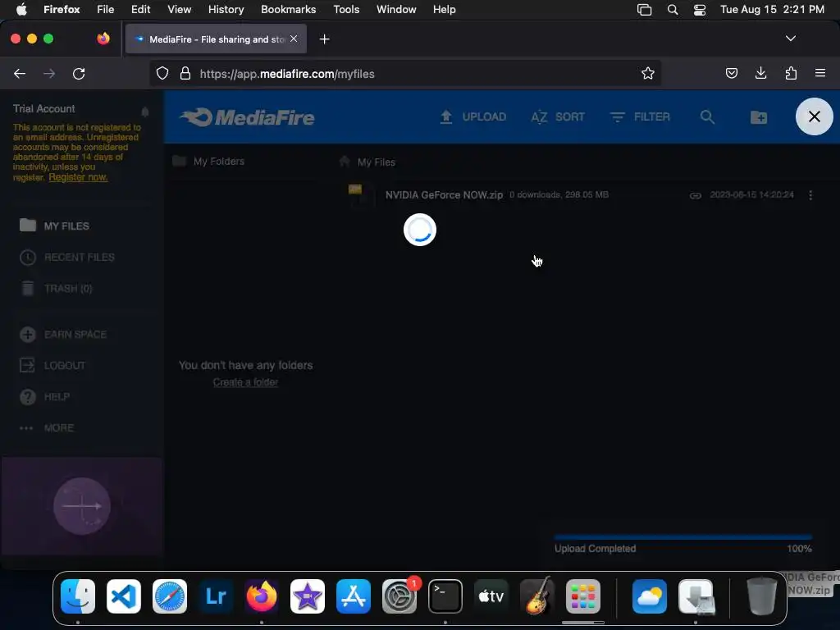840x630 pixels.
Task: Bookmark this page with the star icon
Action: pyautogui.click(x=648, y=73)
